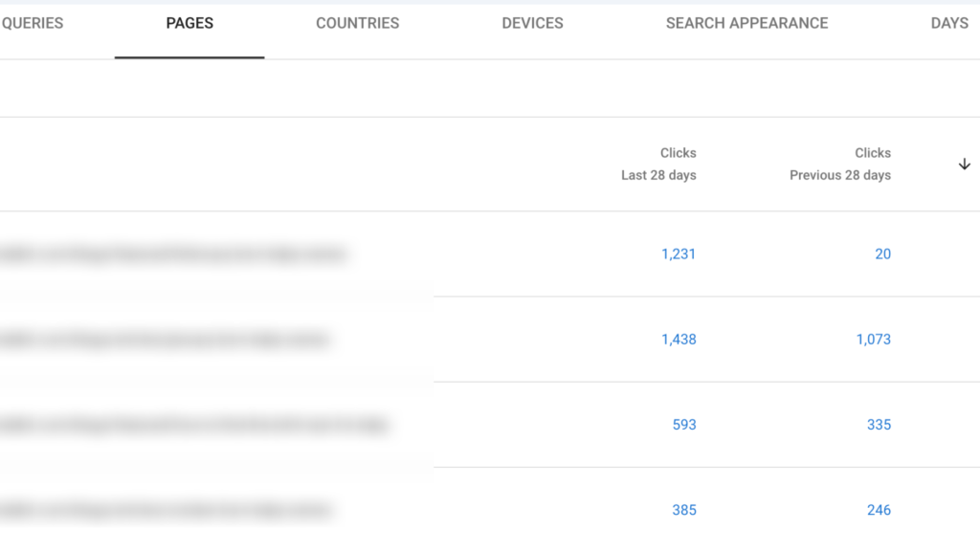Viewport: 980px width, 552px height.
Task: Switch to the Queries tab
Action: click(x=33, y=23)
